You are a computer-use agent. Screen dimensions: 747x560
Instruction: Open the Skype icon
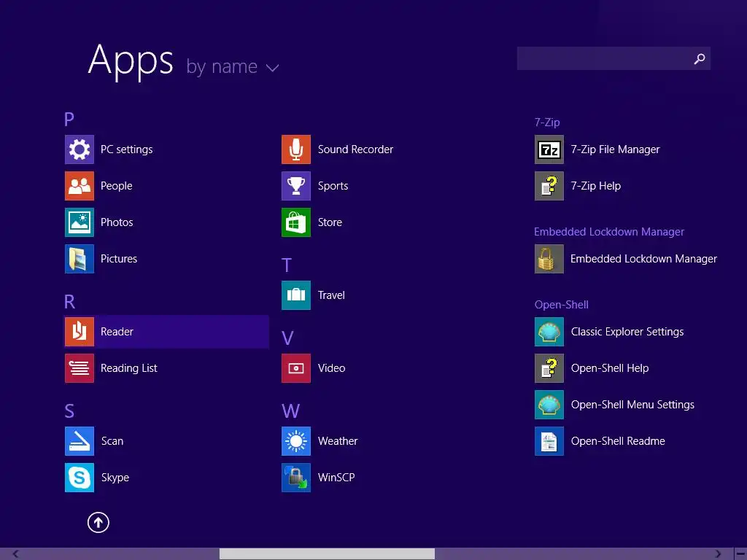coord(79,478)
